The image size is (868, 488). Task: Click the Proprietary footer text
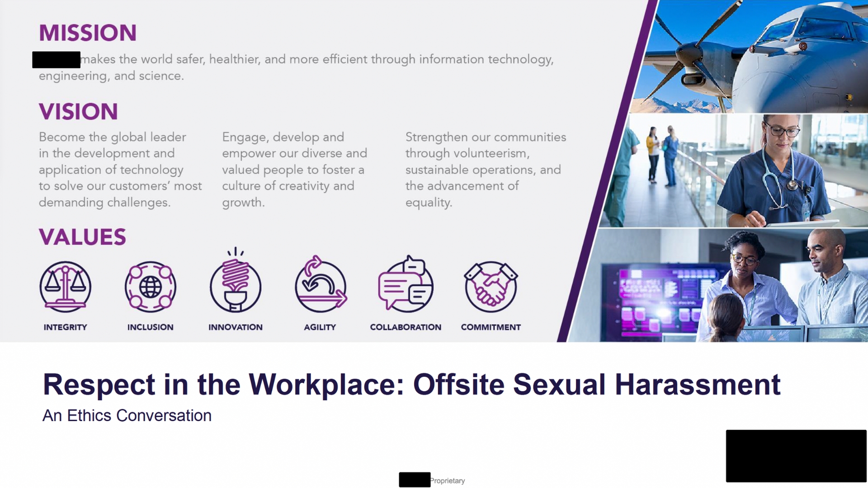447,481
